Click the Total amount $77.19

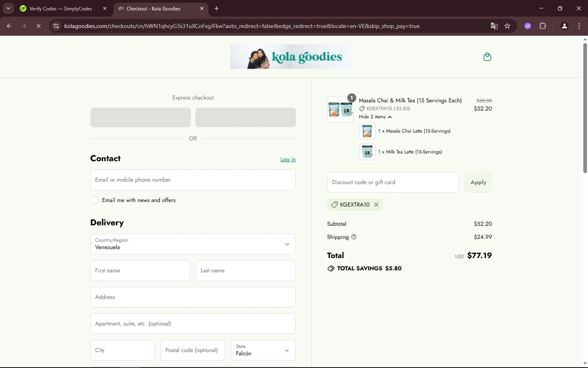click(x=479, y=255)
